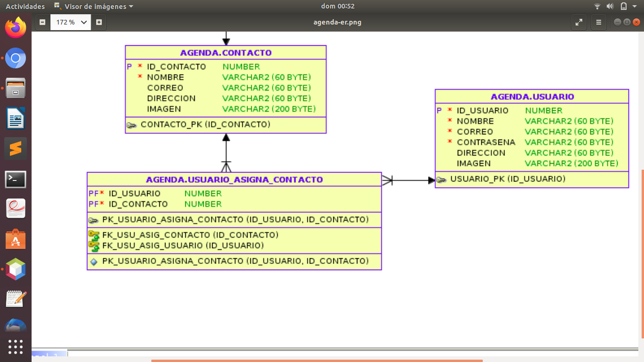Click the AGENDA.USUARIO table title

point(532,97)
